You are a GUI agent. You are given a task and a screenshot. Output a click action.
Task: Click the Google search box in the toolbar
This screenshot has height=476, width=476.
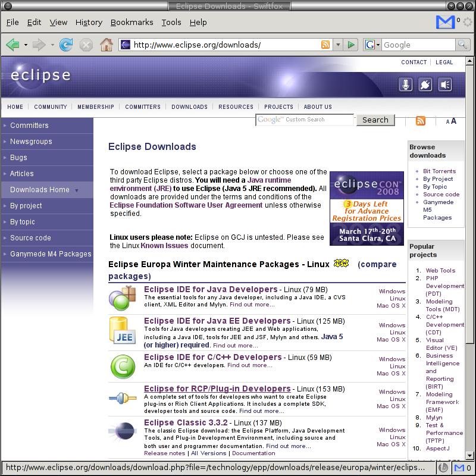click(418, 45)
